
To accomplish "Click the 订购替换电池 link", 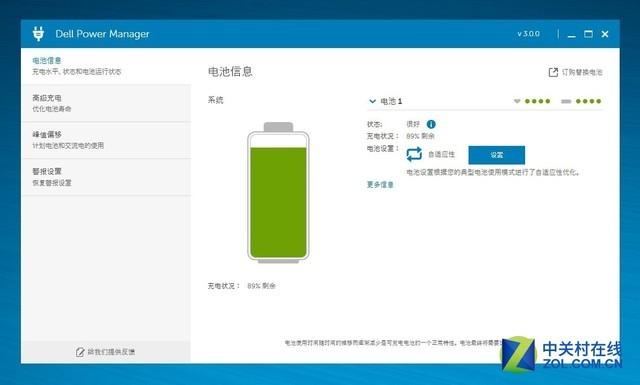I will coord(582,72).
